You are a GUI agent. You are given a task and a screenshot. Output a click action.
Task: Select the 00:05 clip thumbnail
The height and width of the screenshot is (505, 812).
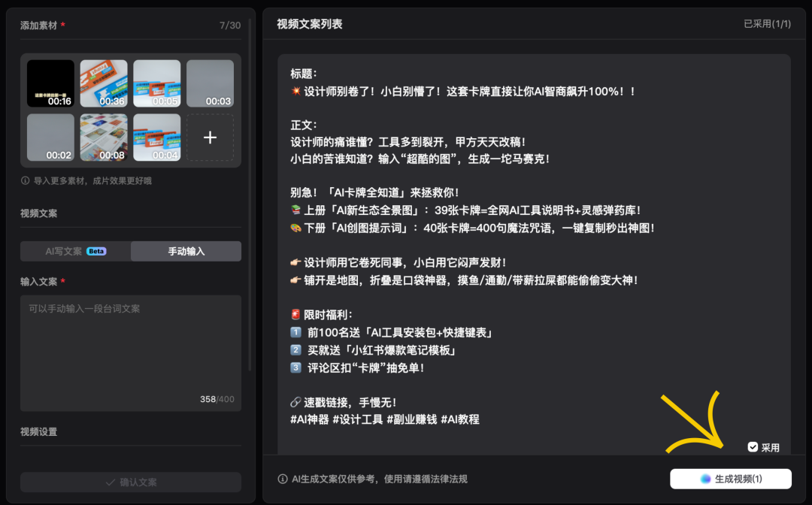(x=157, y=83)
